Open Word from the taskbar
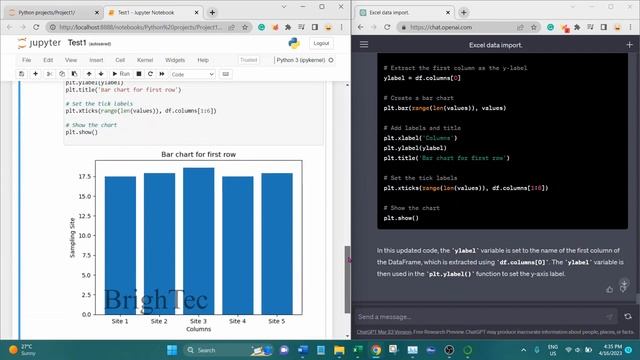 [x=303, y=350]
